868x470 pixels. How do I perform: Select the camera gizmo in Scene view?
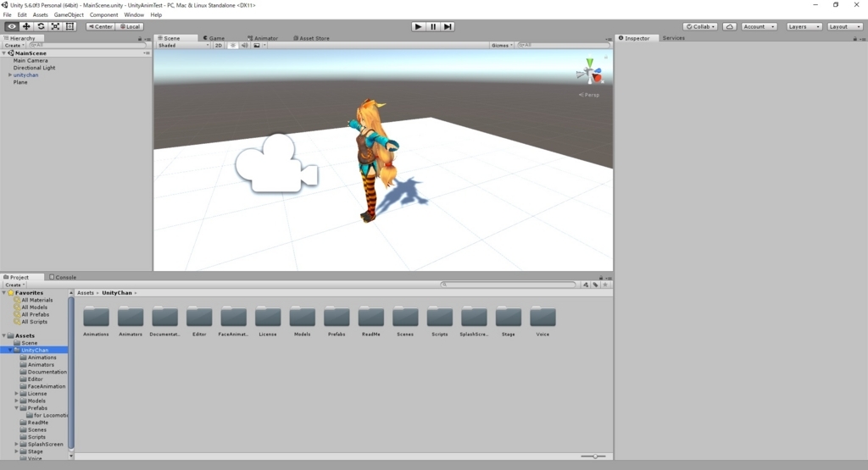coord(277,163)
